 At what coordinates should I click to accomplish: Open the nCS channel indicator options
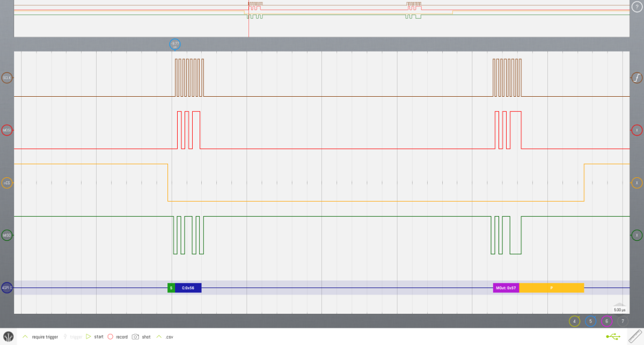click(x=7, y=183)
